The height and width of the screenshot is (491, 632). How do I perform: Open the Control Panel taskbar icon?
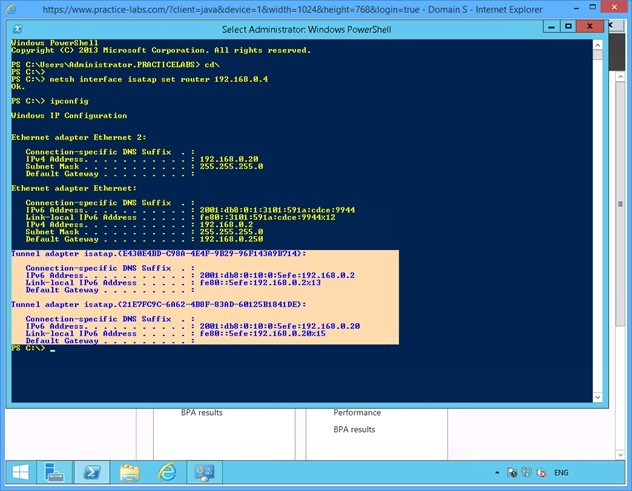[204, 472]
